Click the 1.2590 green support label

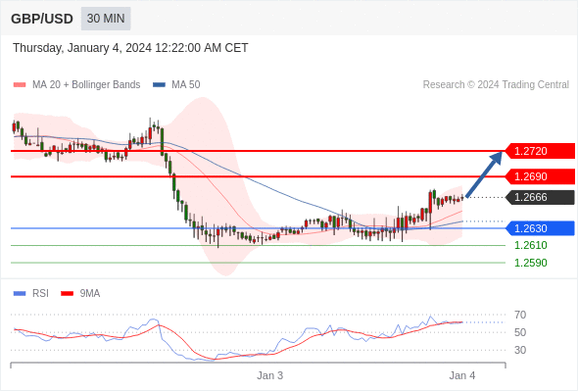[531, 263]
